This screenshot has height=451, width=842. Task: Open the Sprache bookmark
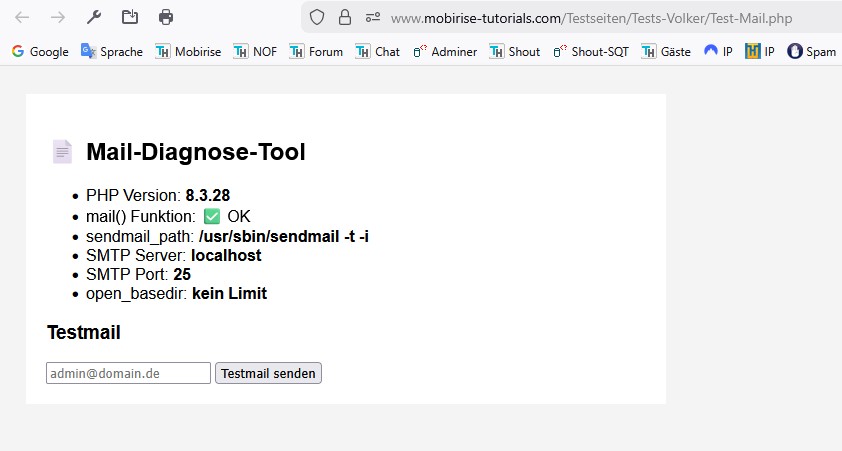(112, 51)
